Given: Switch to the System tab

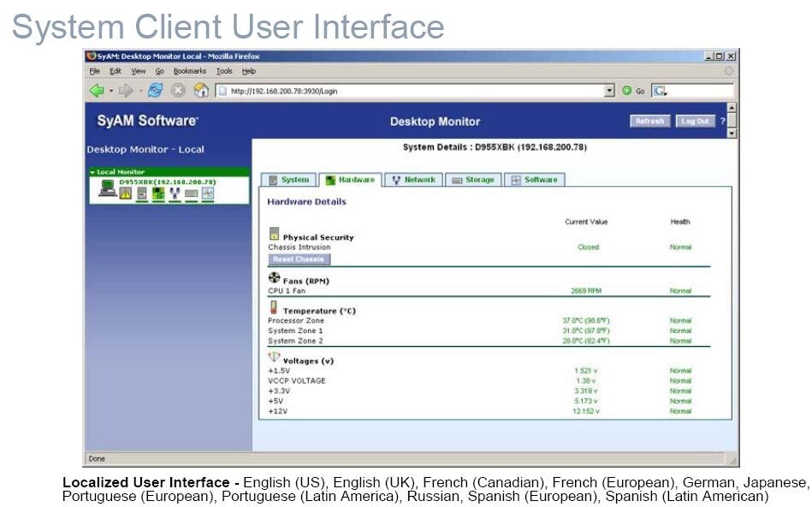Looking at the screenshot, I should point(289,180).
